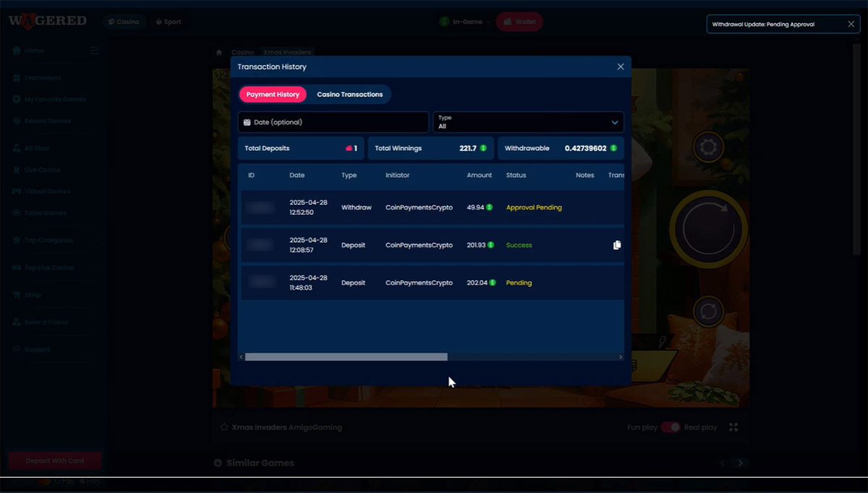The height and width of the screenshot is (493, 868).
Task: Click the Date optional input field
Action: coord(333,122)
